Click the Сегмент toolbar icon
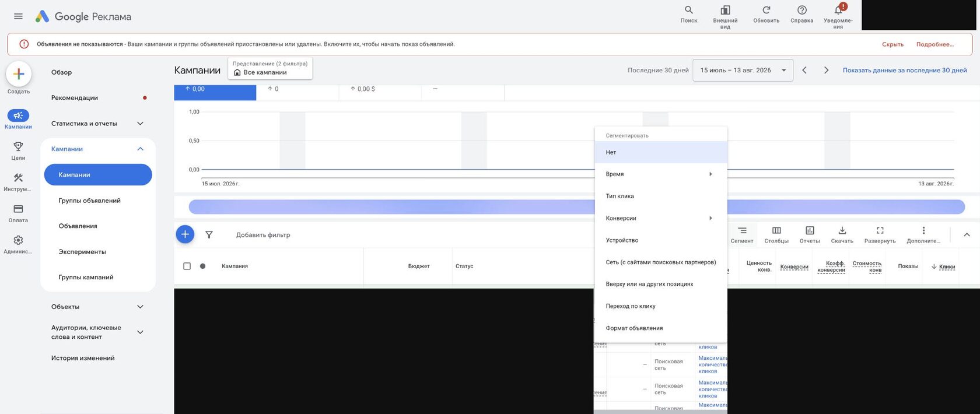980x414 pixels. coord(742,234)
